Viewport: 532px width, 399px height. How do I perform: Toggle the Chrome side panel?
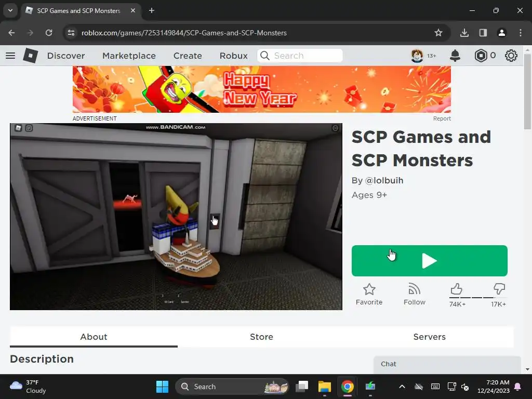pos(483,33)
